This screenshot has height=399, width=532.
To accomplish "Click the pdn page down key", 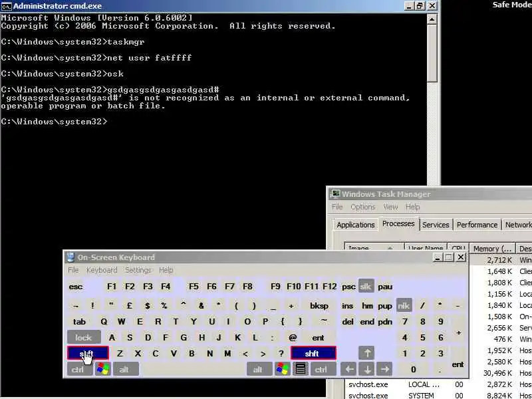I will click(385, 321).
